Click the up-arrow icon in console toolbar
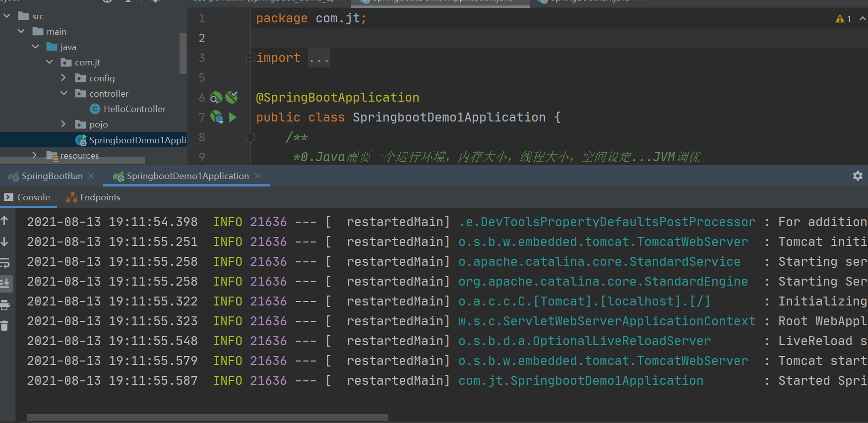Image resolution: width=868 pixels, height=423 pixels. (x=4, y=221)
